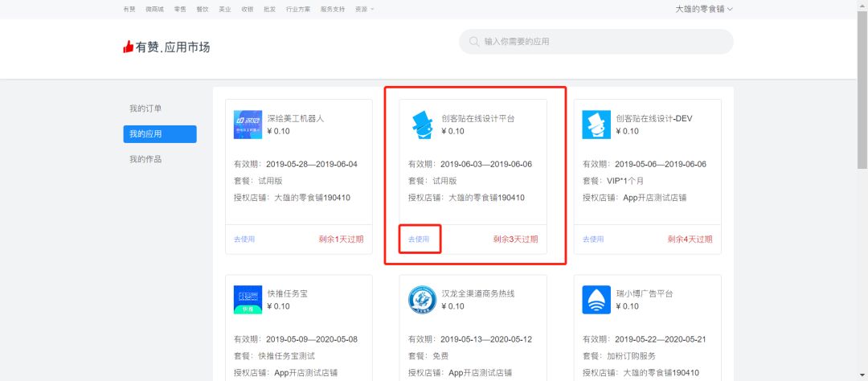
Task: Click the 加粉订购服务 package text
Action: (x=631, y=356)
